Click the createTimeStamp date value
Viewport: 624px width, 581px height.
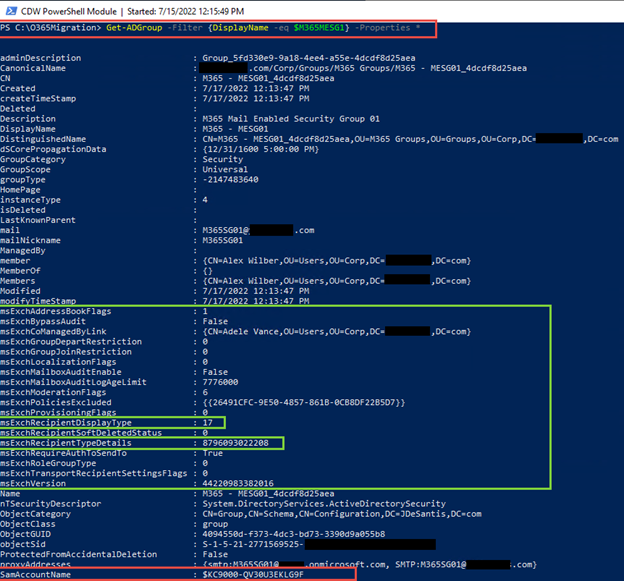(x=256, y=99)
